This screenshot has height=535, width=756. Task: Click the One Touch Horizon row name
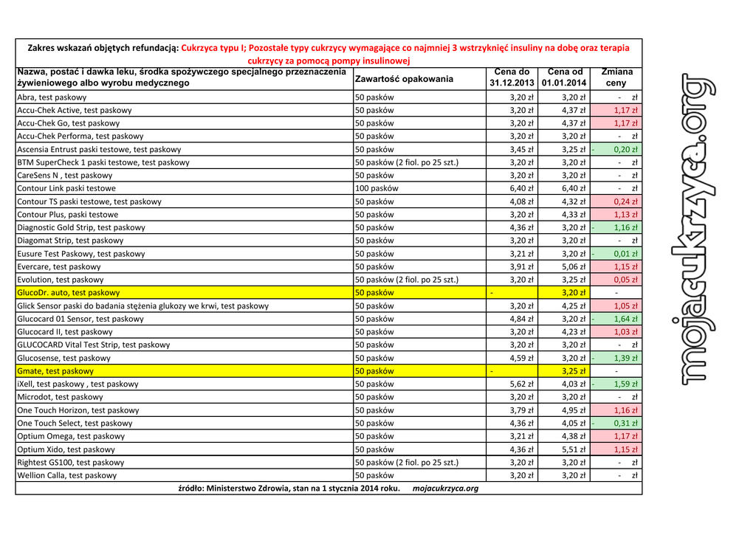coord(78,410)
